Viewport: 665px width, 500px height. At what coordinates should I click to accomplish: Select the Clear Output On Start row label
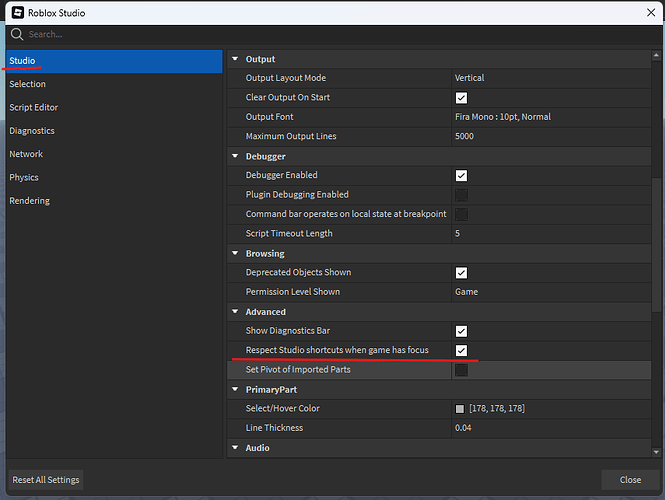pyautogui.click(x=288, y=98)
